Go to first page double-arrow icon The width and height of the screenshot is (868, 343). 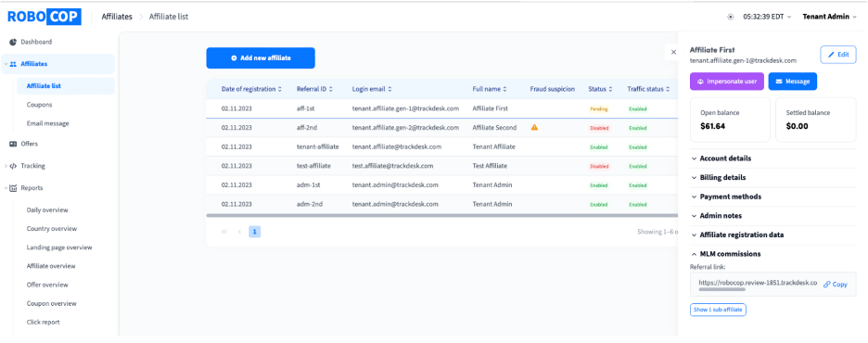coord(224,232)
